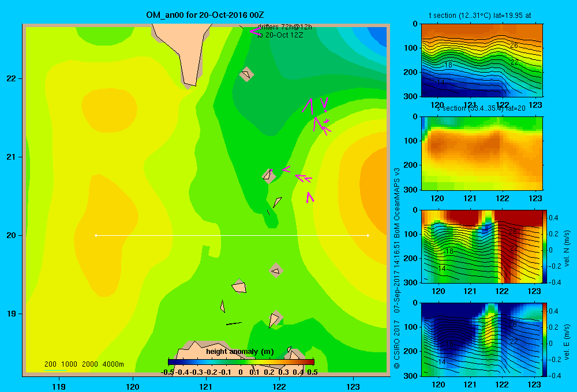Click longitude label 123 under main map

click(353, 386)
